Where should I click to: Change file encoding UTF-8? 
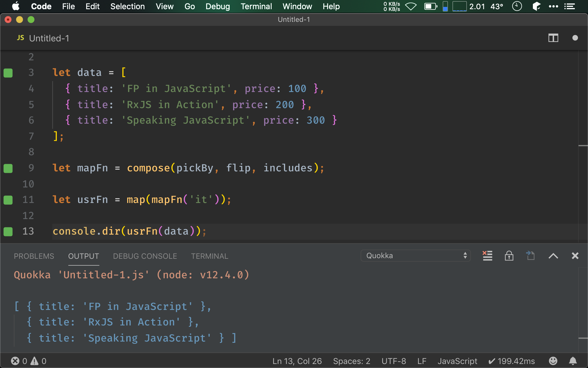point(394,361)
